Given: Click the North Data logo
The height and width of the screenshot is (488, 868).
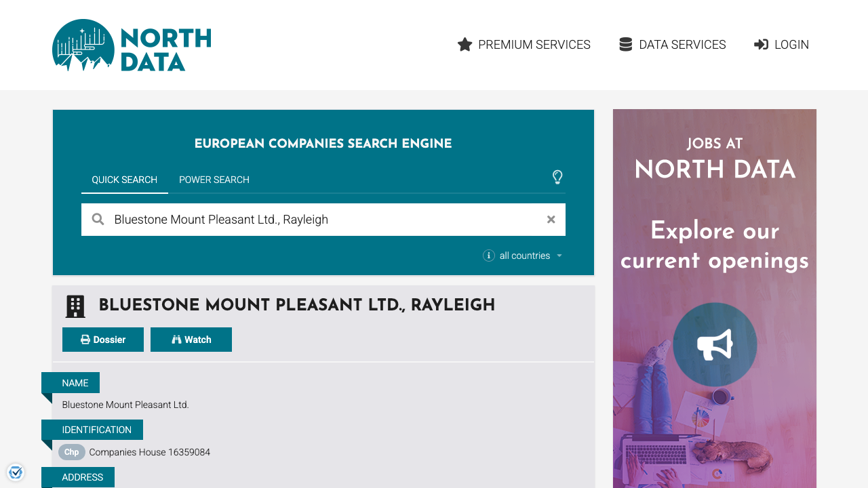Looking at the screenshot, I should pos(131,45).
